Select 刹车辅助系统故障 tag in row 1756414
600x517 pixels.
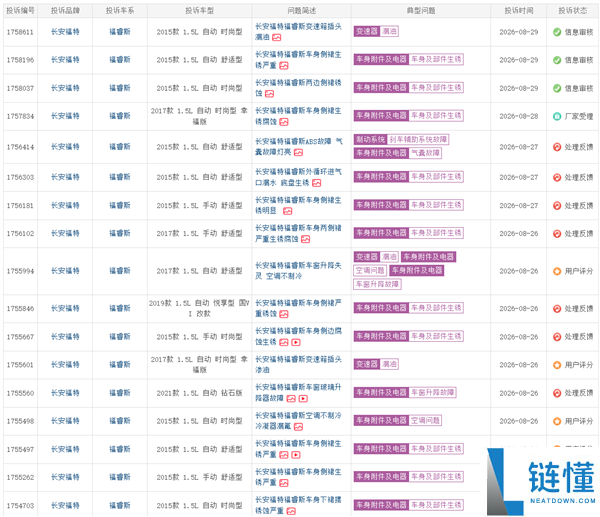pos(418,140)
